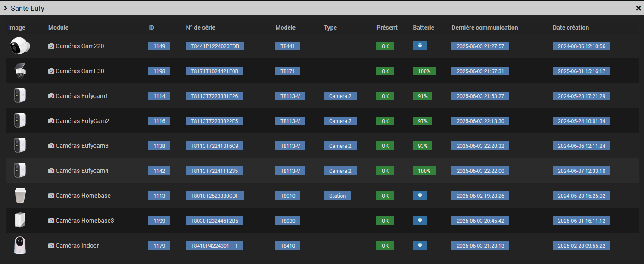Image resolution: width=644 pixels, height=264 pixels.
Task: Close the Santé Eufy dialog
Action: [638, 8]
